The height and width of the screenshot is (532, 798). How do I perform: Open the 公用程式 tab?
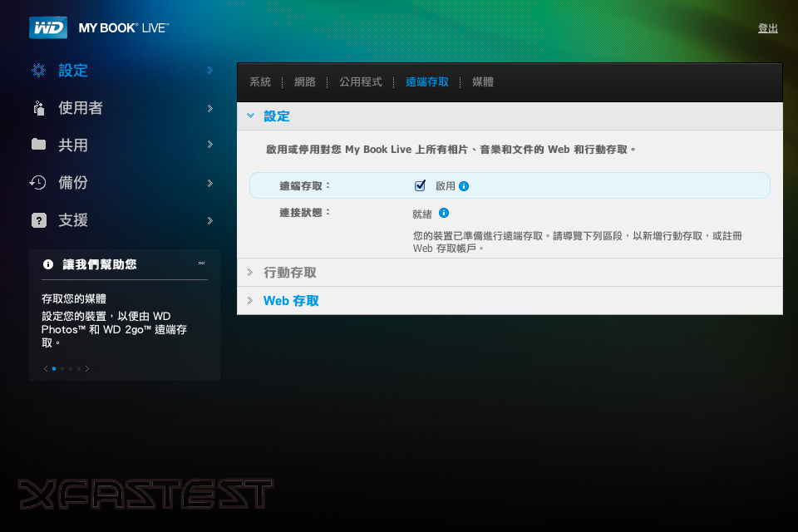[x=360, y=82]
